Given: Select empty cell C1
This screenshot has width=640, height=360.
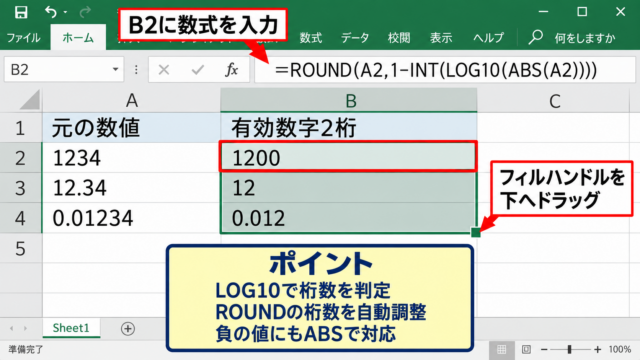Looking at the screenshot, I should point(554,128).
